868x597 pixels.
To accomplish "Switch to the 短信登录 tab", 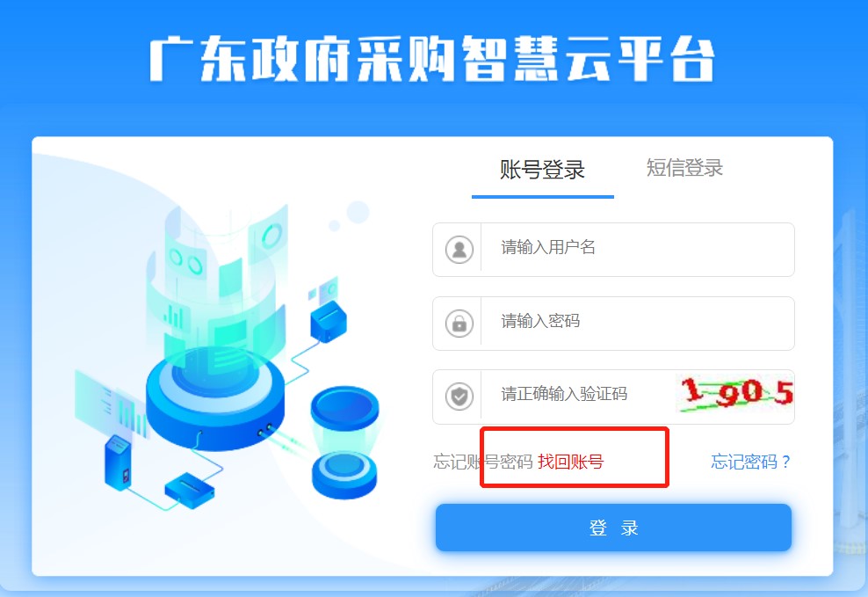I will coord(684,168).
